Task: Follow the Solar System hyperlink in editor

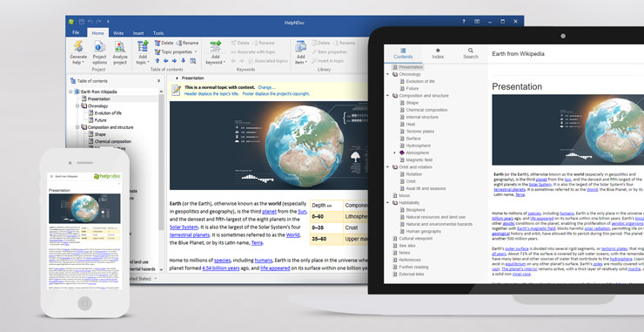Action: point(184,227)
